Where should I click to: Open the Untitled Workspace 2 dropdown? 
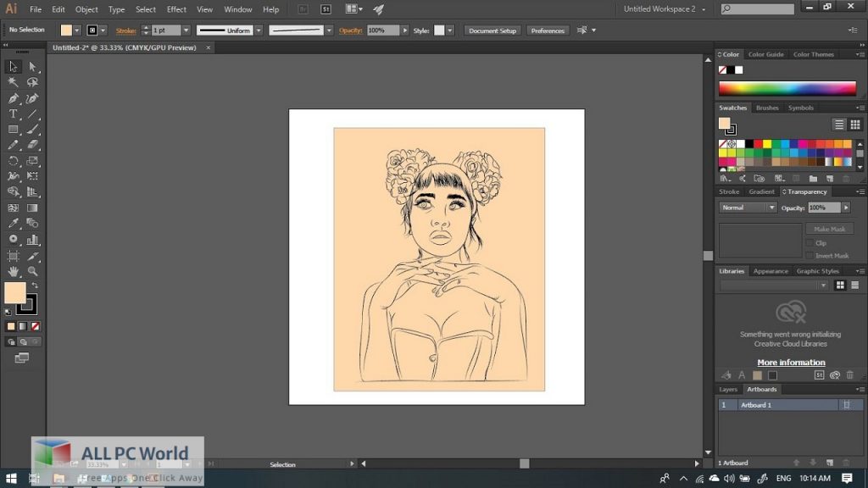pos(664,9)
